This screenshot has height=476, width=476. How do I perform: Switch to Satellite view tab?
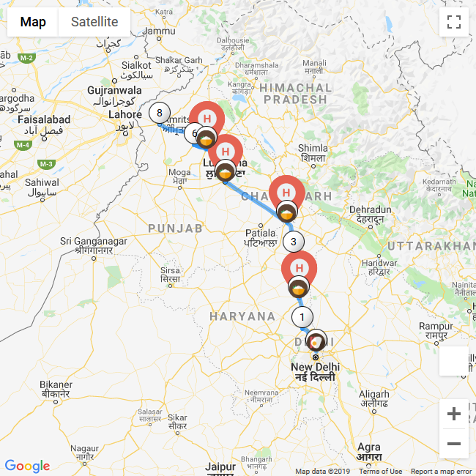[x=94, y=22]
